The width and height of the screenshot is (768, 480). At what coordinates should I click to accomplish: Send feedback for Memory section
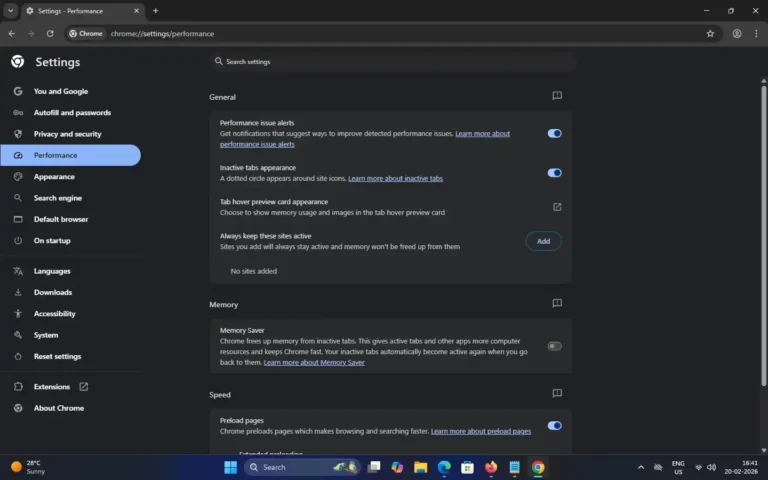(x=557, y=303)
